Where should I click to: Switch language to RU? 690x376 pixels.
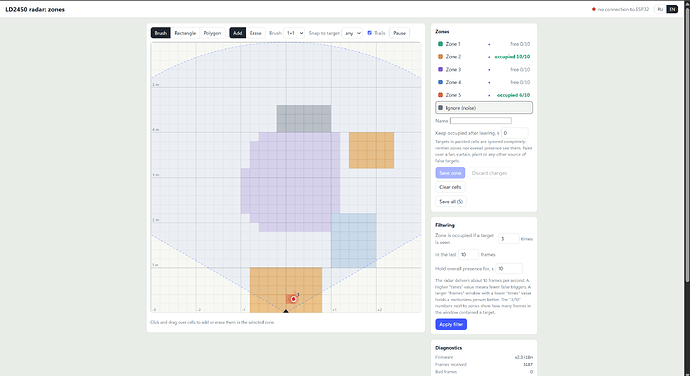660,9
